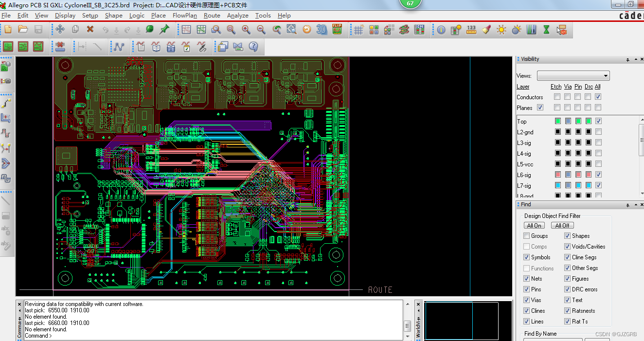Open the Route menu
The width and height of the screenshot is (644, 341).
coord(212,15)
